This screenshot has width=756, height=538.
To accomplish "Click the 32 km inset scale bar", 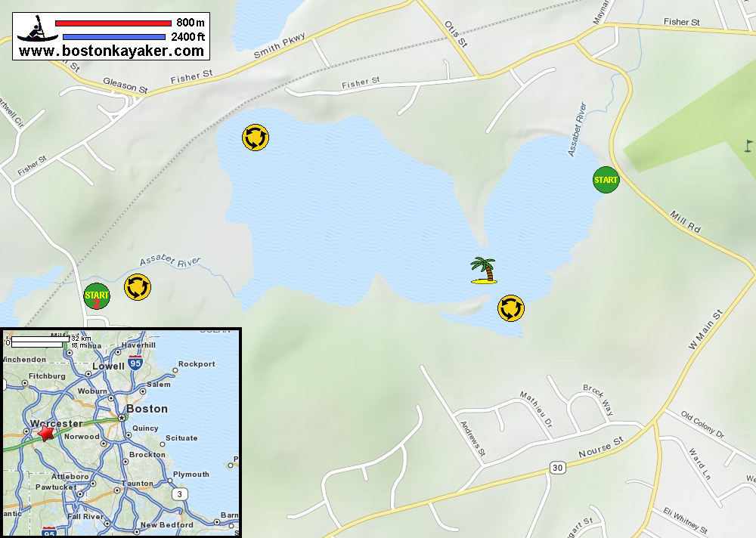I will (41, 339).
